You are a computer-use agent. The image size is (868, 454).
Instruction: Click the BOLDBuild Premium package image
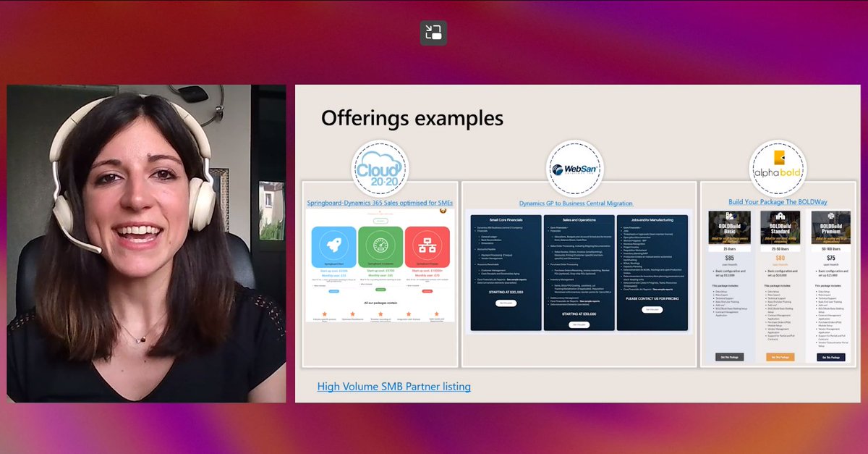point(830,227)
